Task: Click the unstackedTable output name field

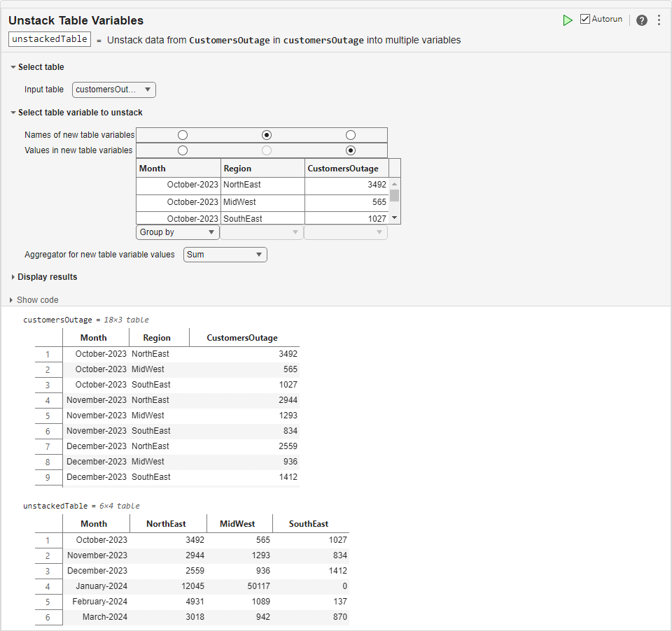Action: coord(50,39)
